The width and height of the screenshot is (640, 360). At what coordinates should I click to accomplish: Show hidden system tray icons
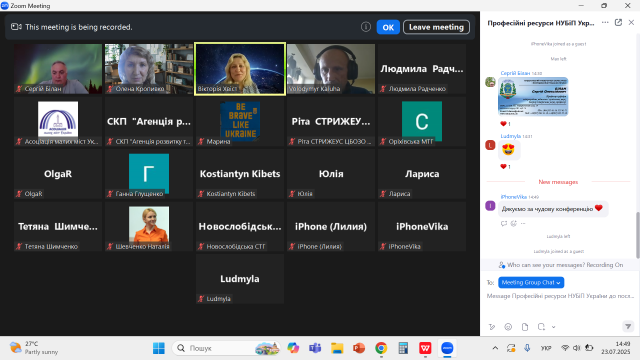pos(495,348)
